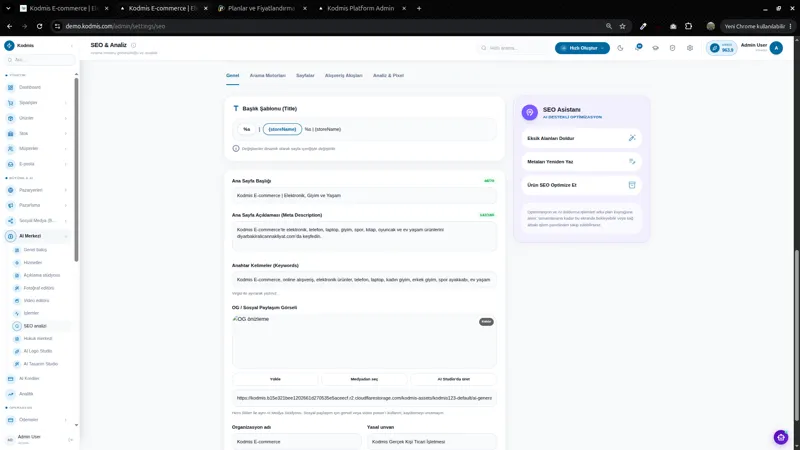800x450 pixels.
Task: Open the graduation cap help icon
Action: coord(655,48)
